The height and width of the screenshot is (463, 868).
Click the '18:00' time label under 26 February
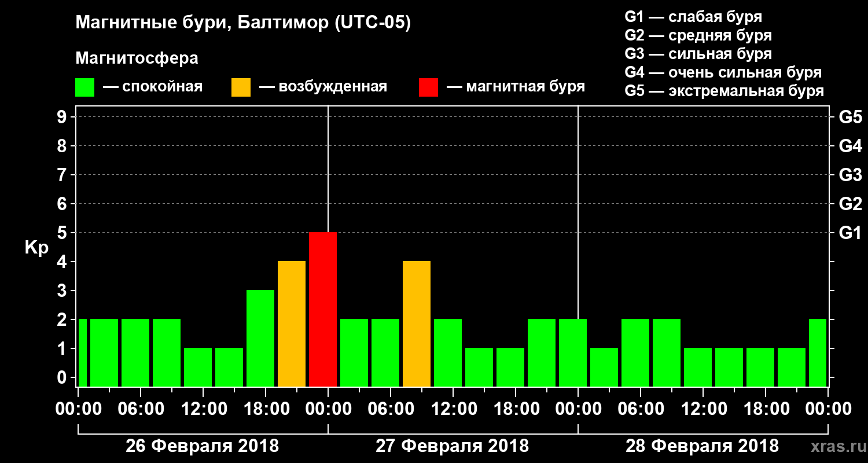tap(266, 409)
